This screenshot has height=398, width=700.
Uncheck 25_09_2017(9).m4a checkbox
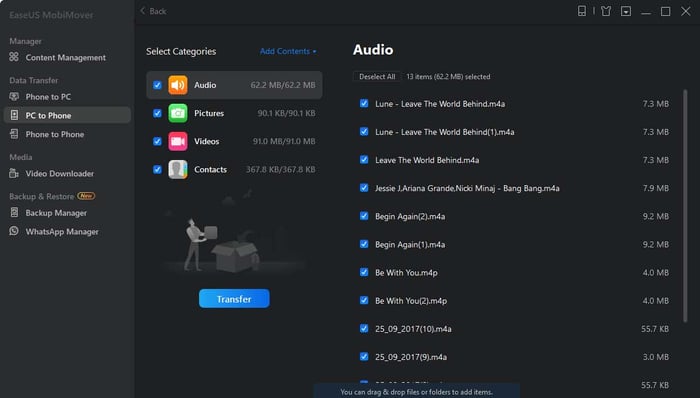364,357
